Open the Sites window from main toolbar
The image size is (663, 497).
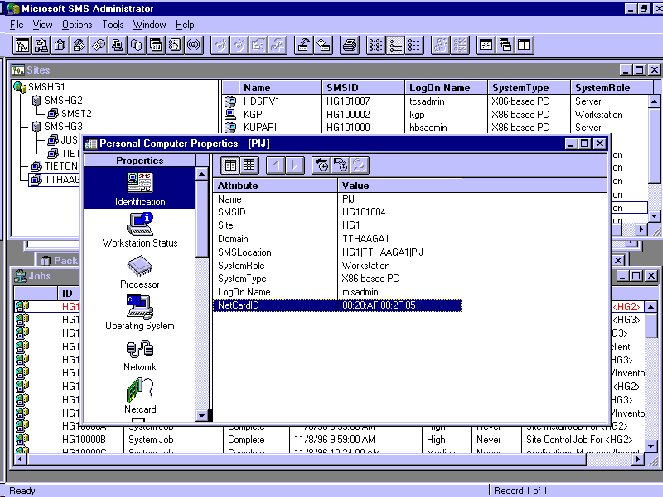point(22,45)
